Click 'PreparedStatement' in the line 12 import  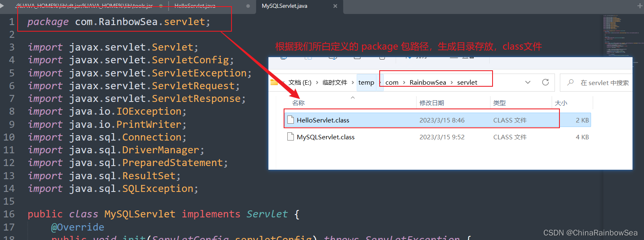pos(172,163)
